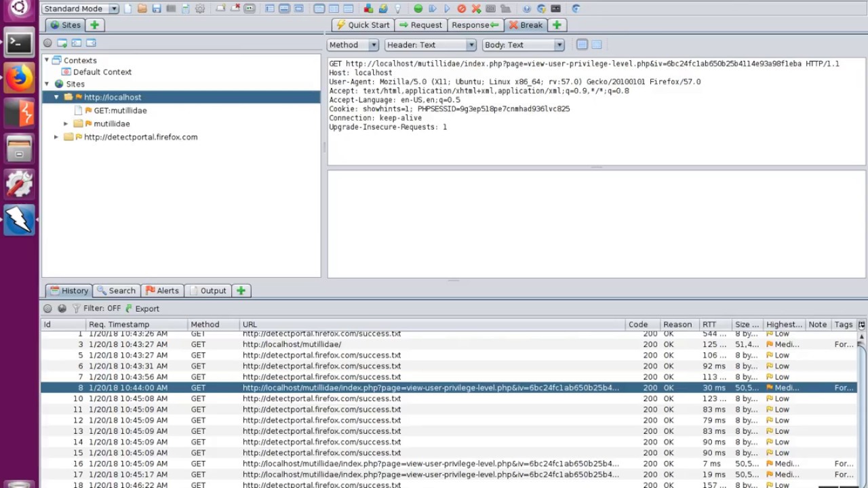This screenshot has height=488, width=868.
Task: Toggle the green circle break-on-all-requests button
Action: tap(418, 9)
